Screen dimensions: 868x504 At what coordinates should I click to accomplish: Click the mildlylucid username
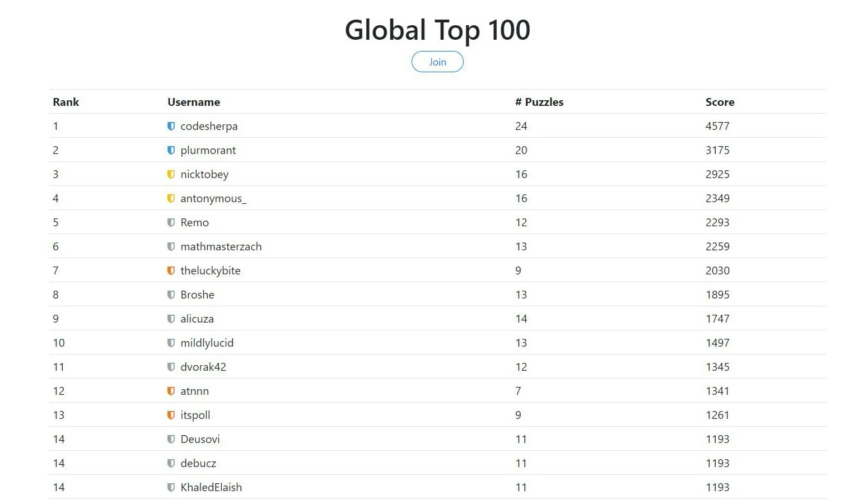(207, 343)
